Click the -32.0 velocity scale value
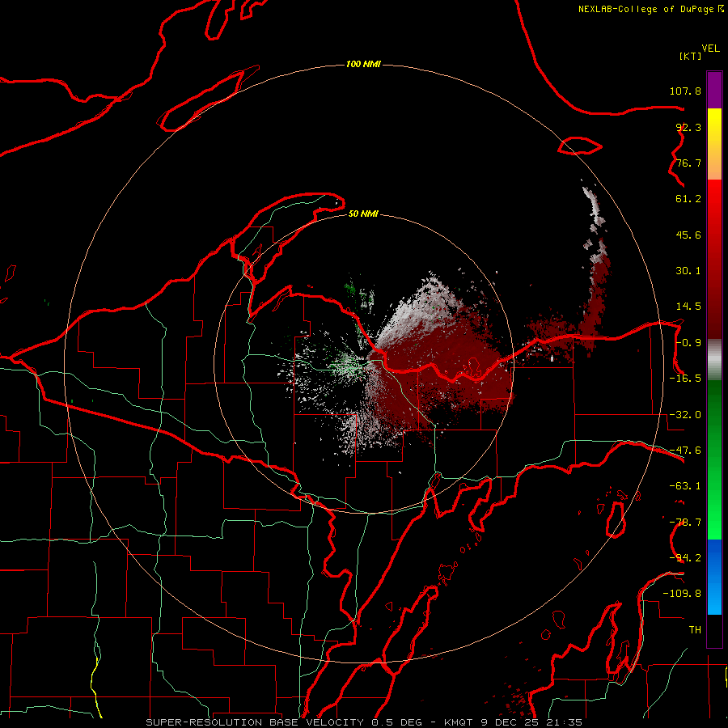 click(685, 415)
